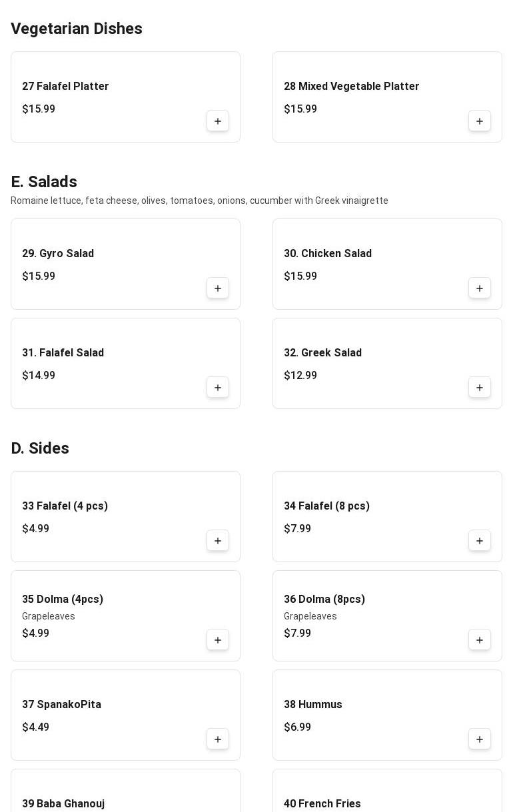Select the 36 Dolma (8pcs) title
The image size is (513, 812).
point(324,600)
